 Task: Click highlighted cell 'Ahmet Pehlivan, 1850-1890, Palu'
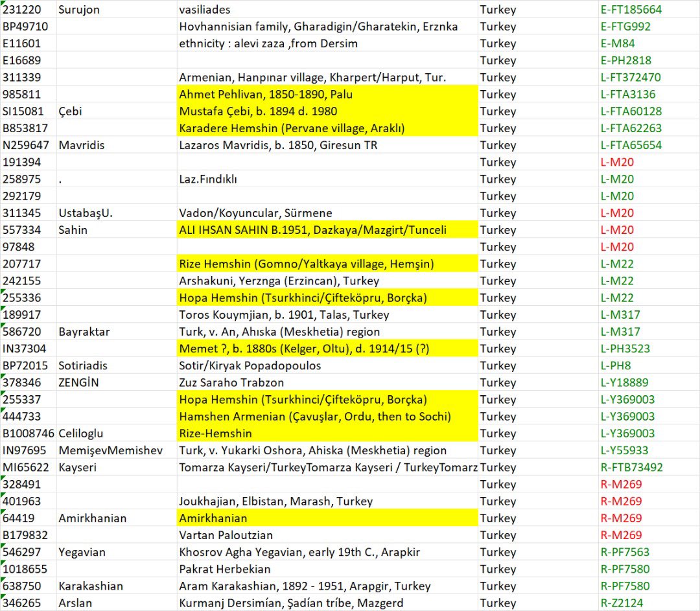point(327,94)
